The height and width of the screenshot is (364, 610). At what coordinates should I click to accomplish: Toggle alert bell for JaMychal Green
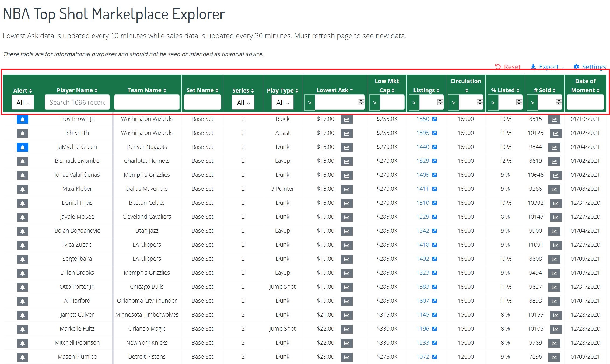pos(23,147)
